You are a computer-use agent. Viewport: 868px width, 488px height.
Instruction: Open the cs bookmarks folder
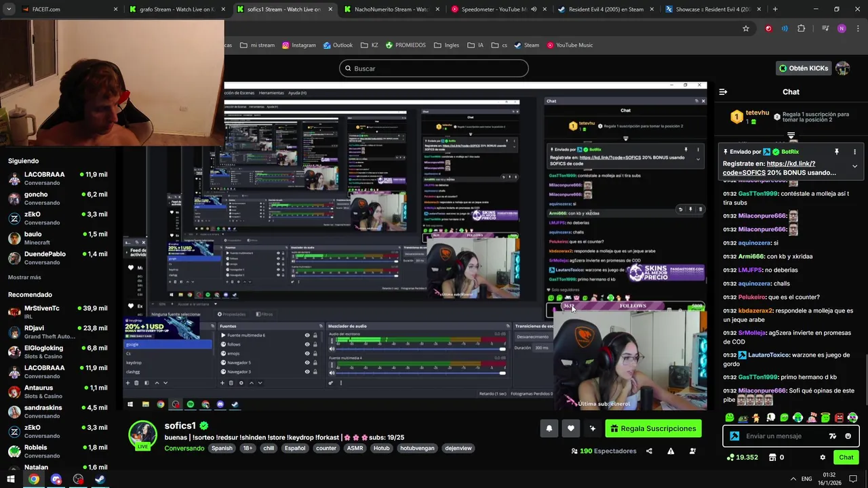pos(499,45)
